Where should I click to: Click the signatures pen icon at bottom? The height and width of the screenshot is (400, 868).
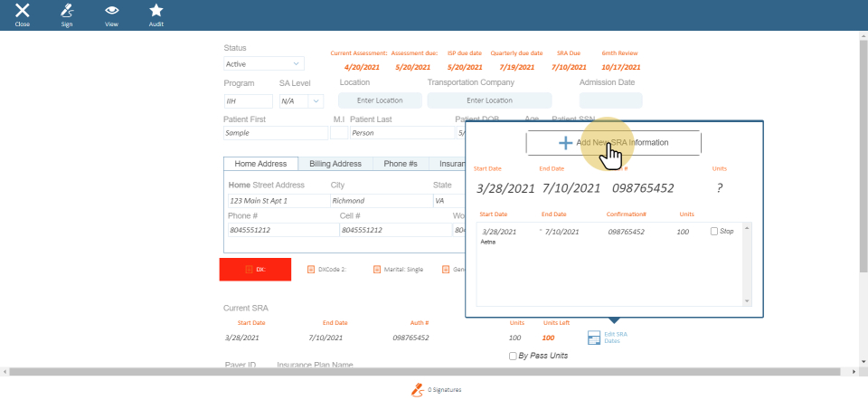click(x=418, y=389)
